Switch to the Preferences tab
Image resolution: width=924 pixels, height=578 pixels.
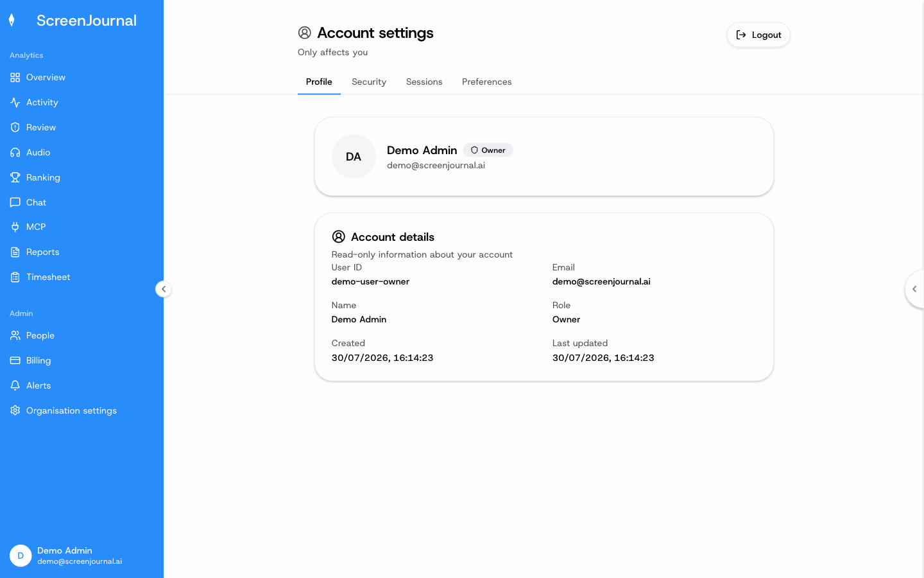click(487, 82)
